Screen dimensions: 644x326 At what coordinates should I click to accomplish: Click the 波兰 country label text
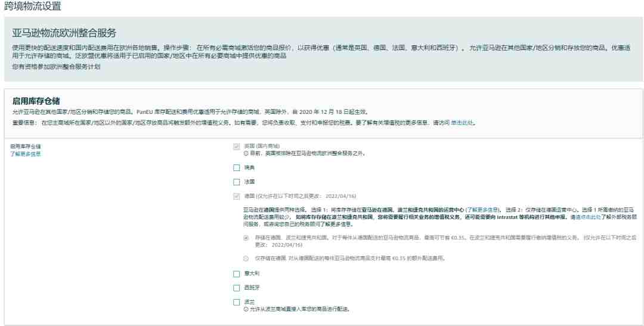point(249,302)
